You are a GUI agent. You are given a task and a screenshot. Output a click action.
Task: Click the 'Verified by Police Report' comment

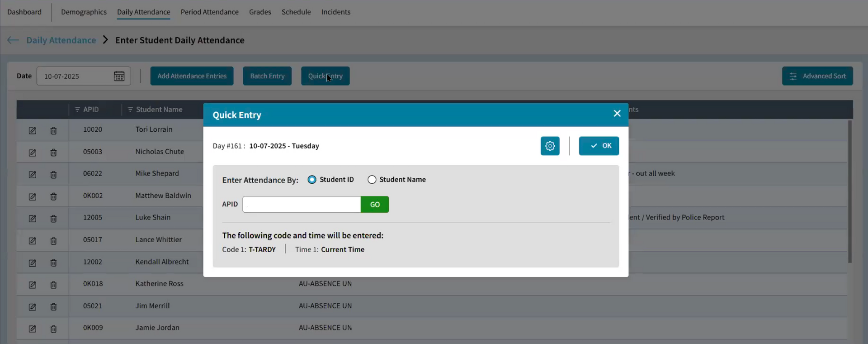point(685,217)
